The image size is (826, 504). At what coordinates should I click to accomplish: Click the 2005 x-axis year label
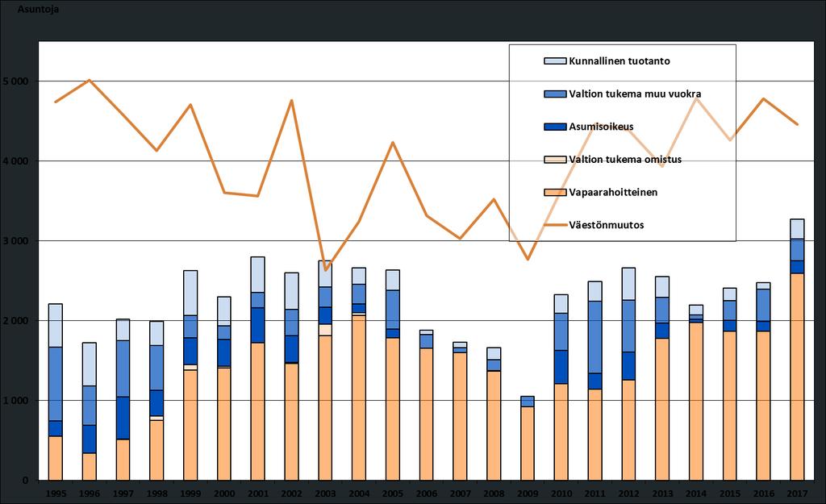coord(393,494)
